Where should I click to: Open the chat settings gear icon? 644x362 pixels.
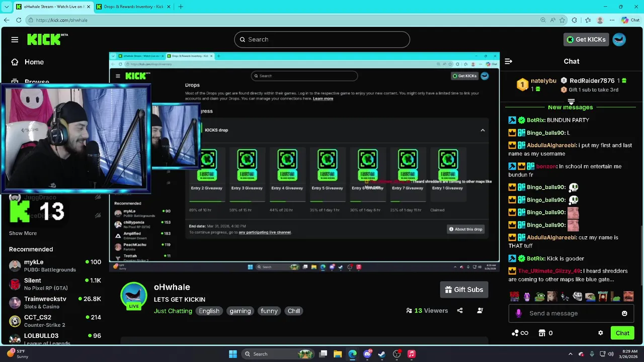tap(600, 333)
